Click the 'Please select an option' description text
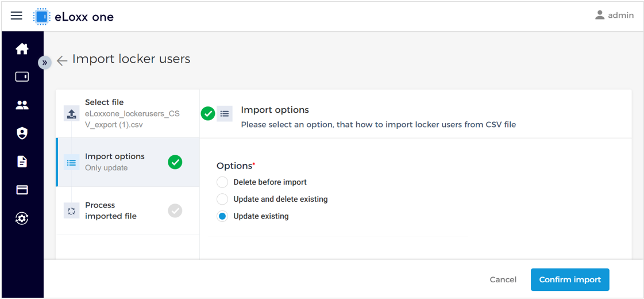This screenshot has width=644, height=299. pyautogui.click(x=378, y=124)
